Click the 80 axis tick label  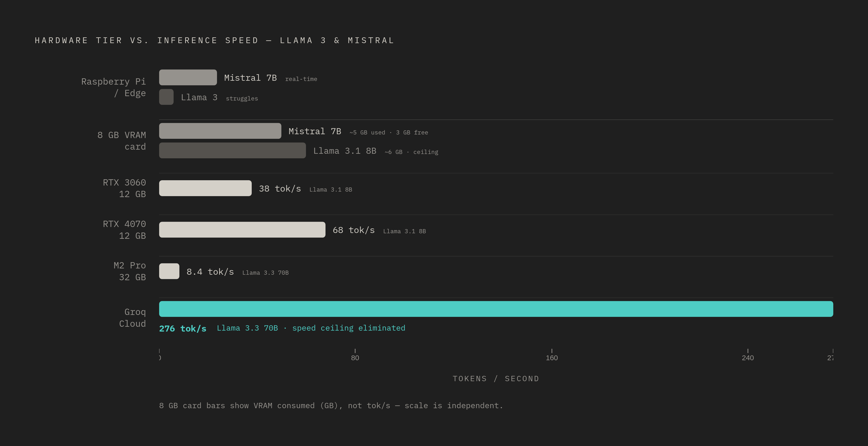click(x=355, y=358)
